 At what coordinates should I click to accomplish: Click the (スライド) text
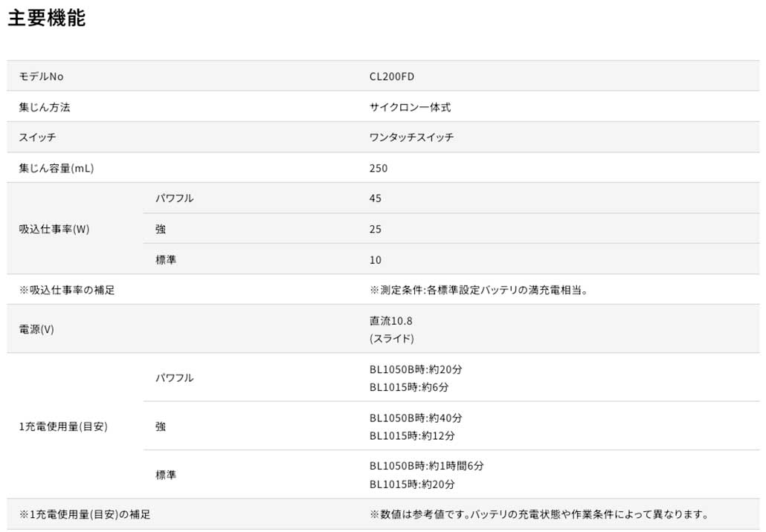coord(392,338)
